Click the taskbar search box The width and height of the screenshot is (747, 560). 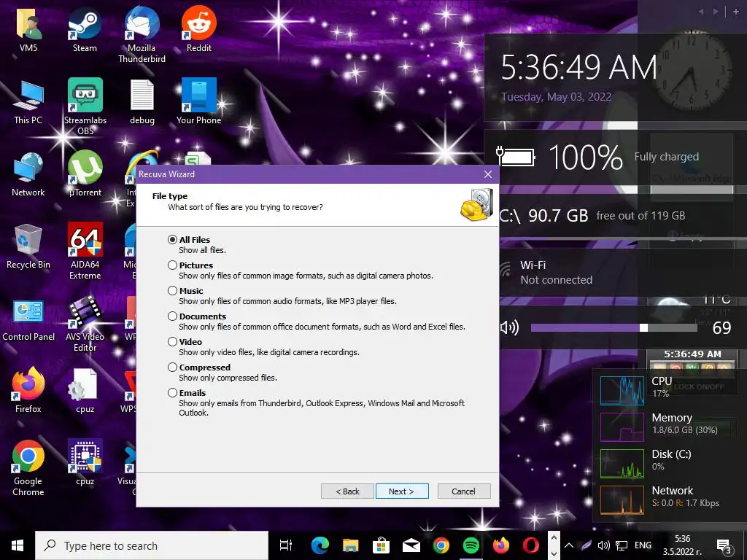tap(152, 545)
